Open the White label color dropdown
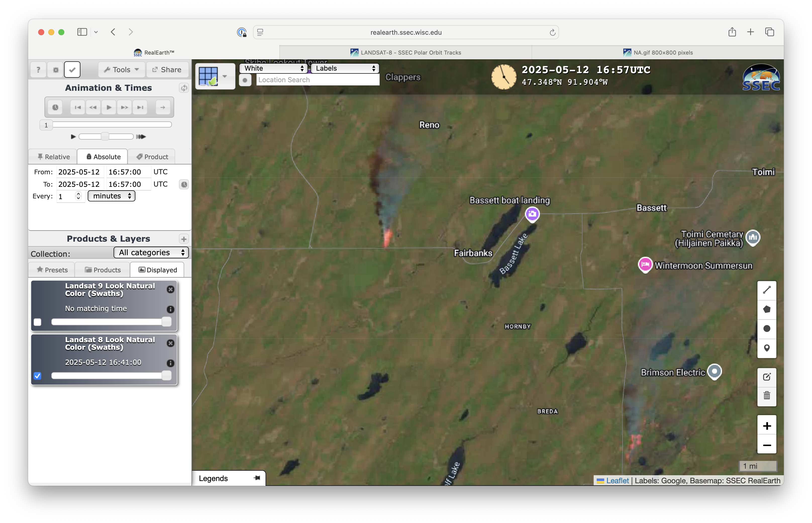The image size is (812, 523). click(274, 68)
